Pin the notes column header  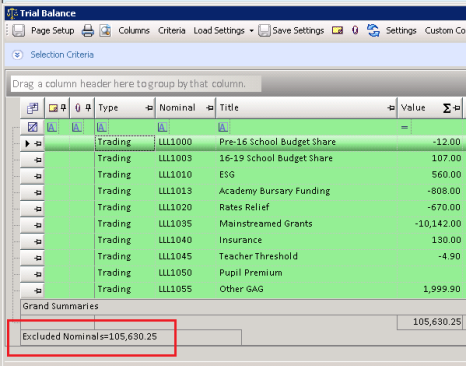click(x=63, y=108)
